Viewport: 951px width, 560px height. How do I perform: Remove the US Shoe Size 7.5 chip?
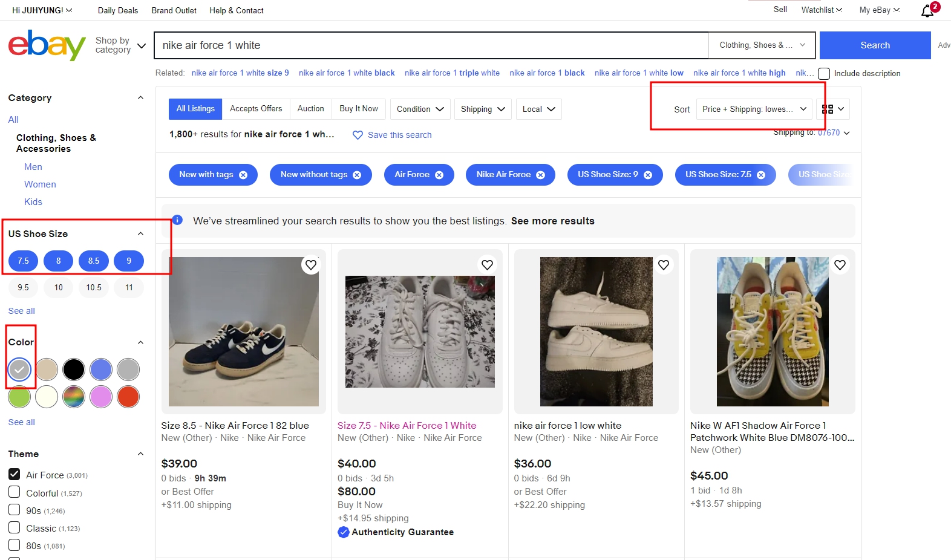[x=761, y=175]
